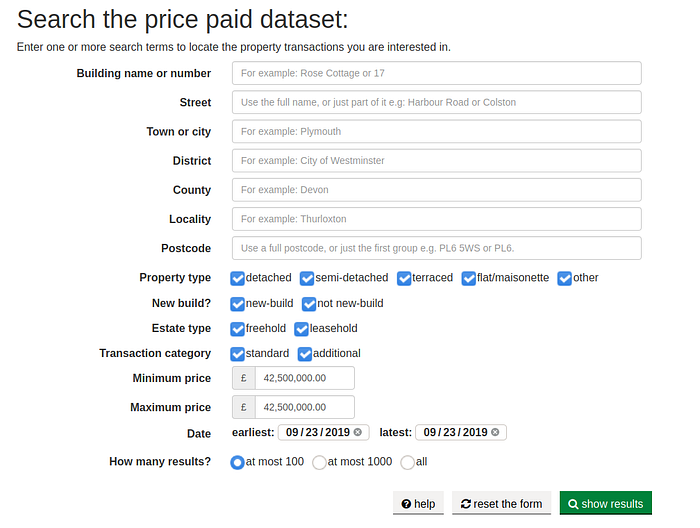Clear the latest date with the x icon
700x528 pixels.
(x=495, y=432)
